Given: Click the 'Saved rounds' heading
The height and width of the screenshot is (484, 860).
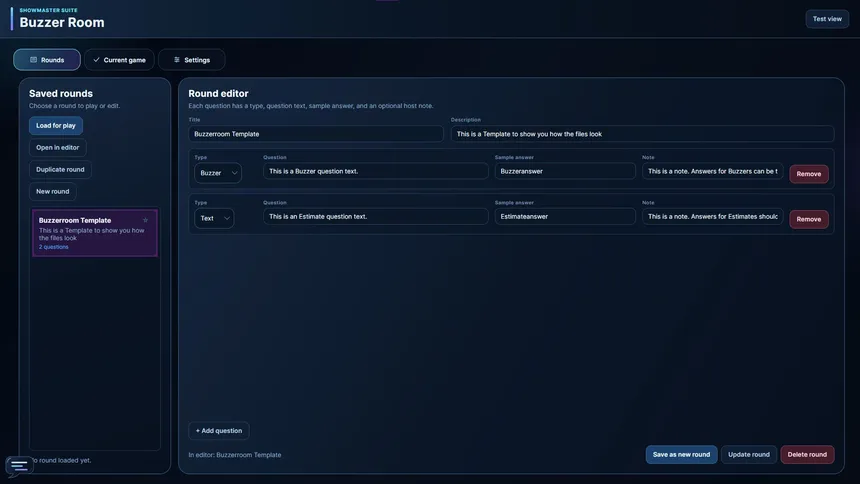Looking at the screenshot, I should point(61,94).
